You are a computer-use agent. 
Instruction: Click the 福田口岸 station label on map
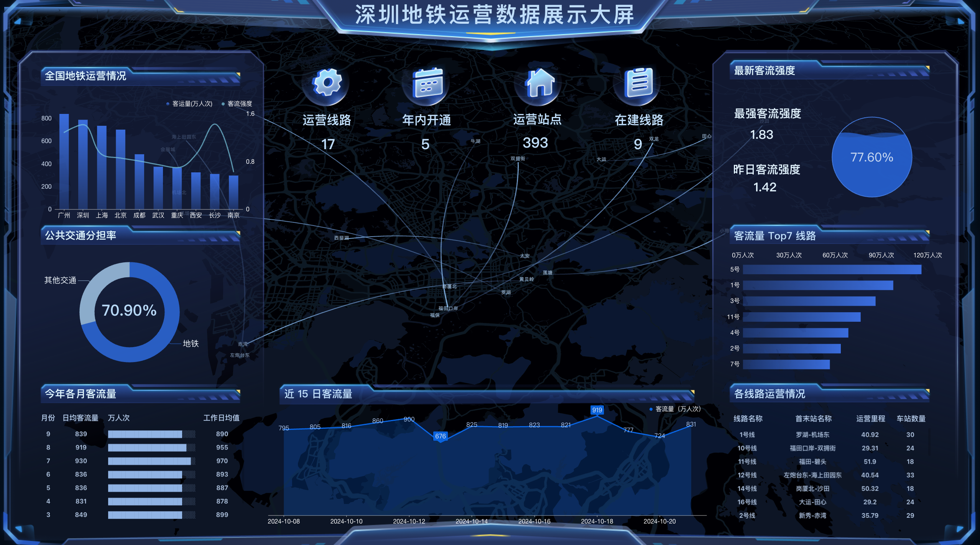448,308
